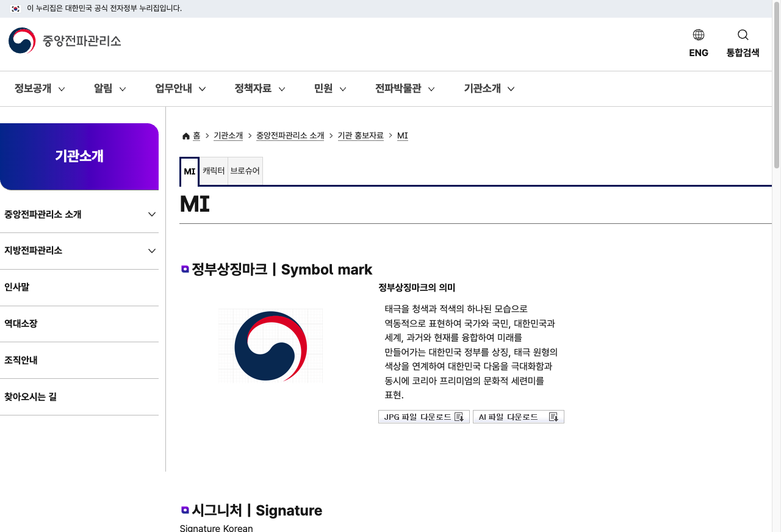Screen dimensions: 781x532
Task: Click the ENG language label
Action: pos(699,53)
